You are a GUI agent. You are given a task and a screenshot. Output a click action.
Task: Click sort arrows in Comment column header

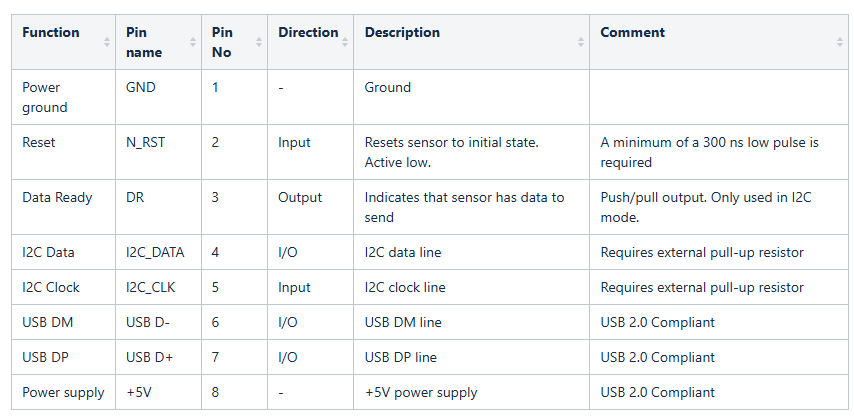coord(840,42)
